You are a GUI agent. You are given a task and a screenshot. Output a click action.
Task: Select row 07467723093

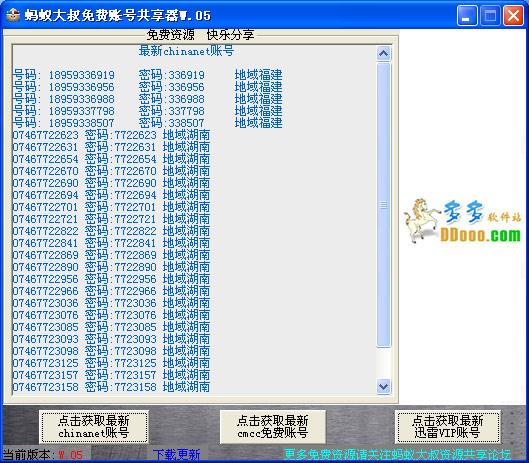111,339
